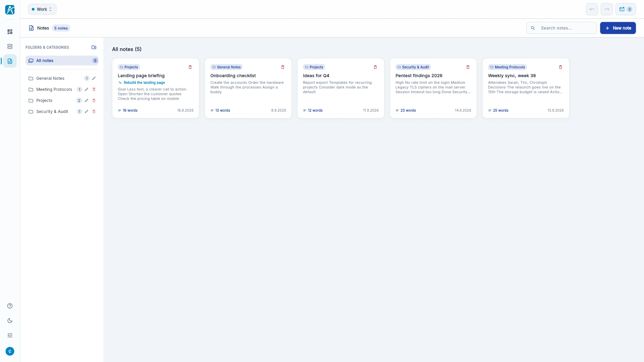This screenshot has width=644, height=362.
Task: Click the undo arrow button
Action: (592, 9)
